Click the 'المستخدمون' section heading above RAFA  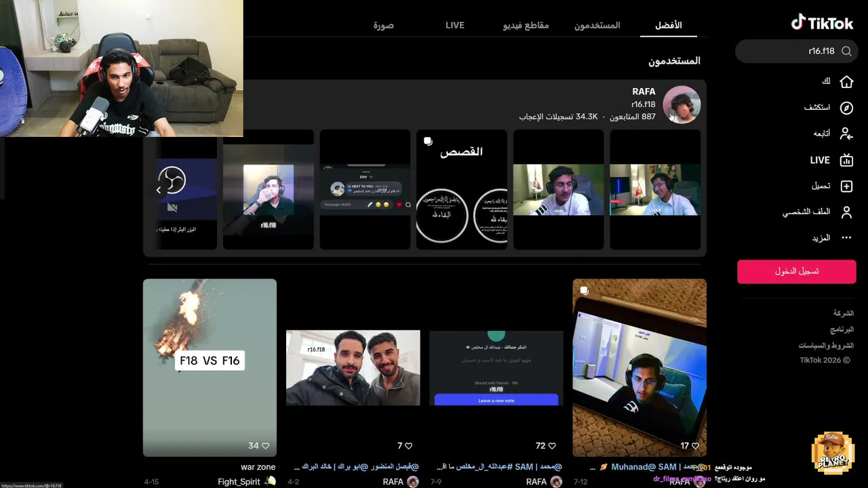[x=674, y=61]
